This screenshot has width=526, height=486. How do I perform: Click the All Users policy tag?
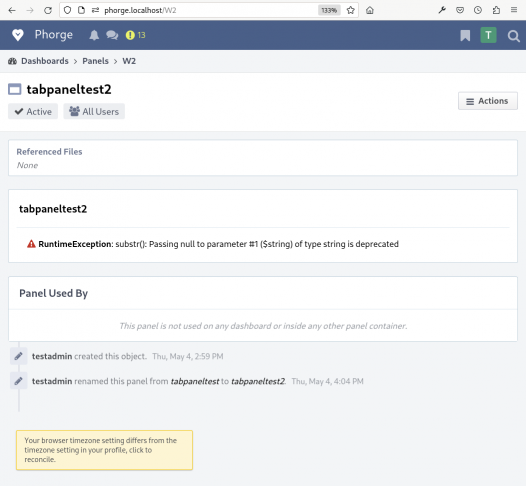pos(94,111)
